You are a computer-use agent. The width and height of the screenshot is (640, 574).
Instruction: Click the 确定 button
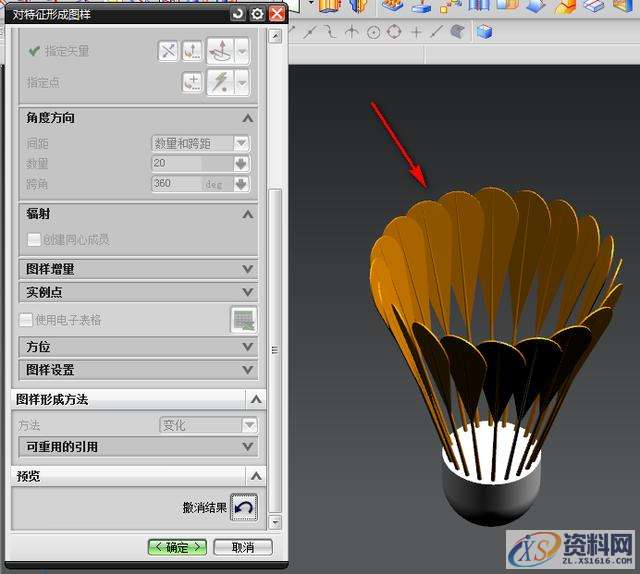pyautogui.click(x=177, y=547)
